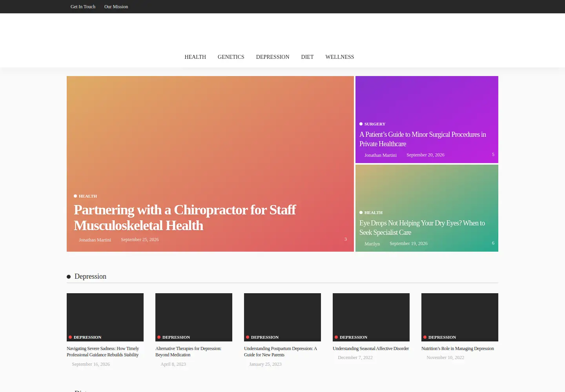Open the HEALTH tag on Dry Eyes article

[x=374, y=212]
